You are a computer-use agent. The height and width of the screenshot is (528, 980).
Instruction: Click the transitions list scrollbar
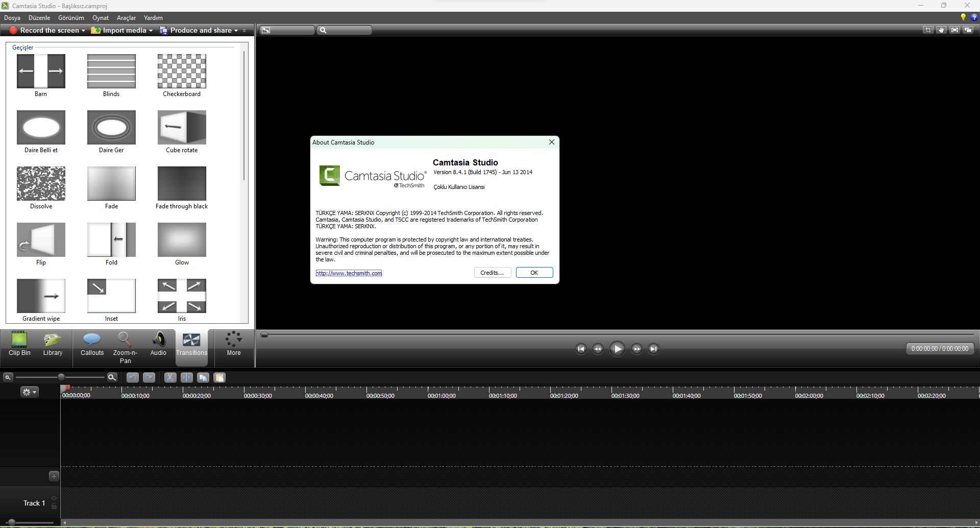[x=244, y=115]
